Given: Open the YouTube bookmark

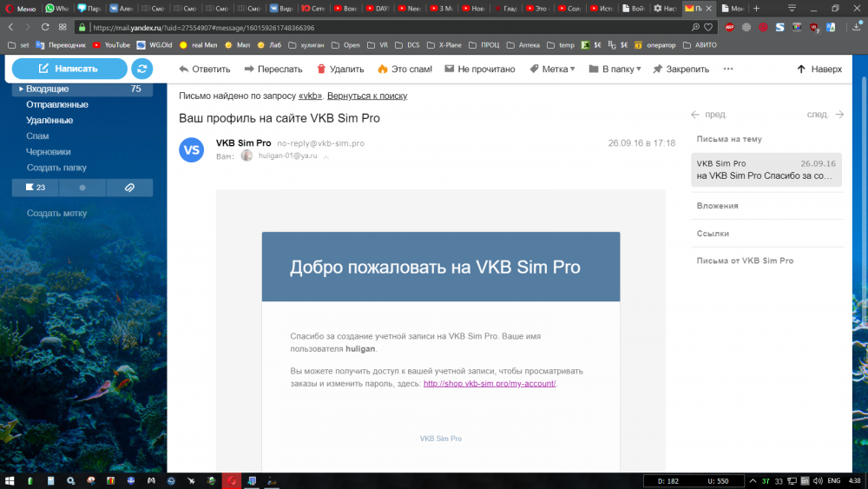Looking at the screenshot, I should pos(111,45).
